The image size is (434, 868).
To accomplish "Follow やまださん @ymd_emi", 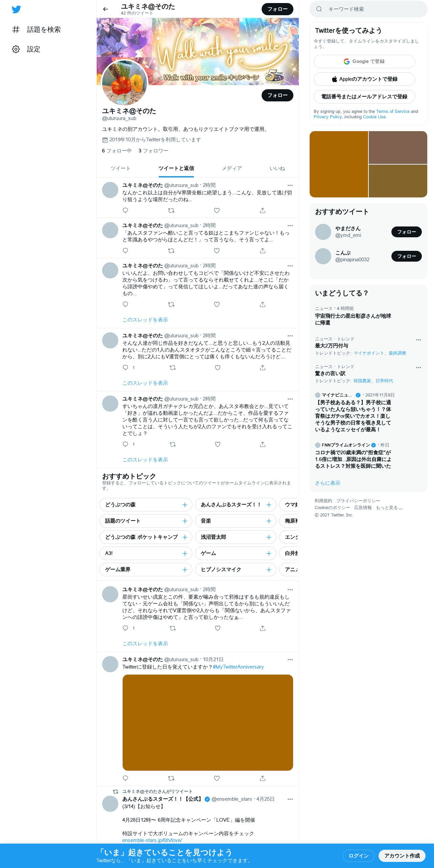I will [407, 232].
